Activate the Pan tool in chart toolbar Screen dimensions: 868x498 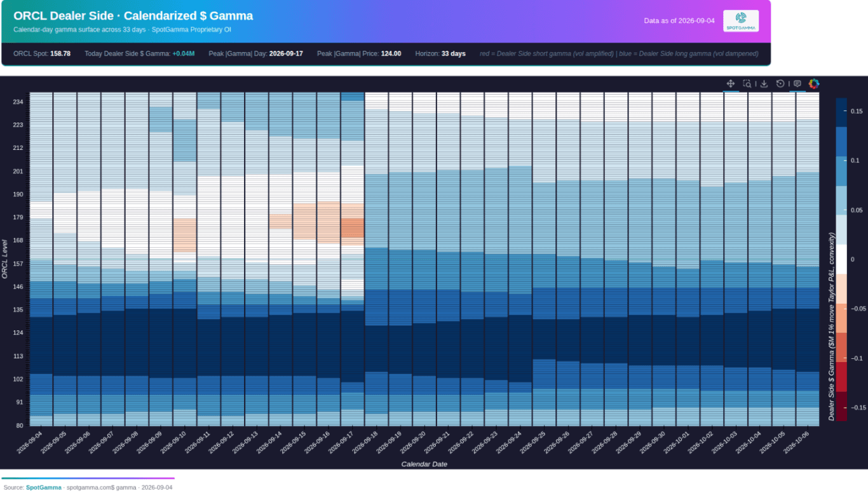click(731, 84)
